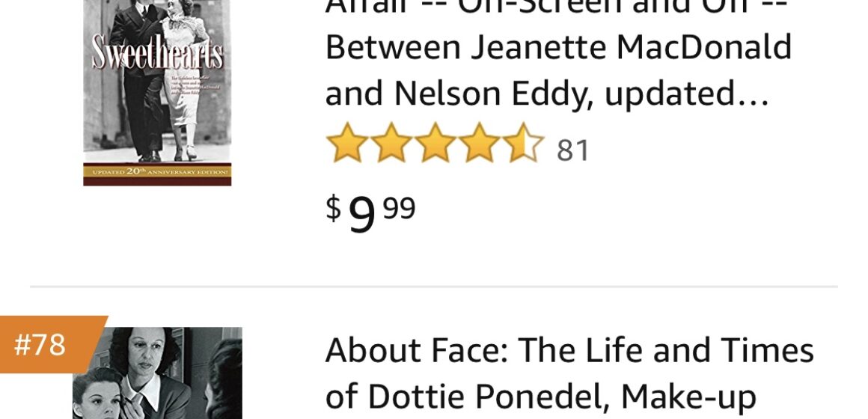Image resolution: width=868 pixels, height=419 pixels.
Task: Click the dollar sign beside the price
Action: click(333, 207)
